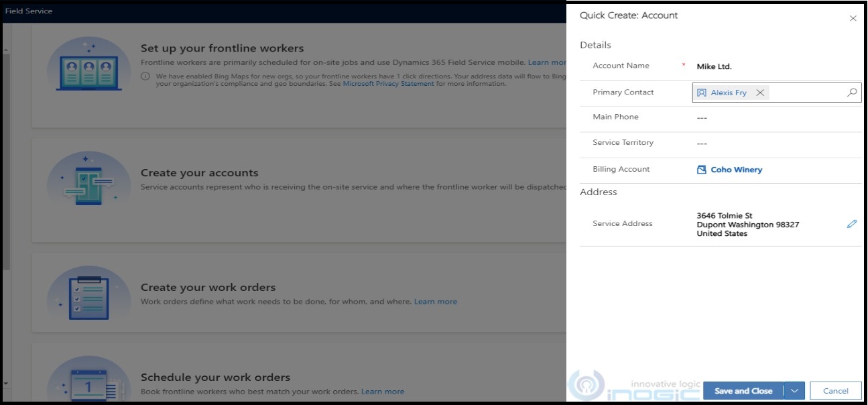Click the frontline workers illustration
This screenshot has width=868, height=405.
(x=88, y=65)
